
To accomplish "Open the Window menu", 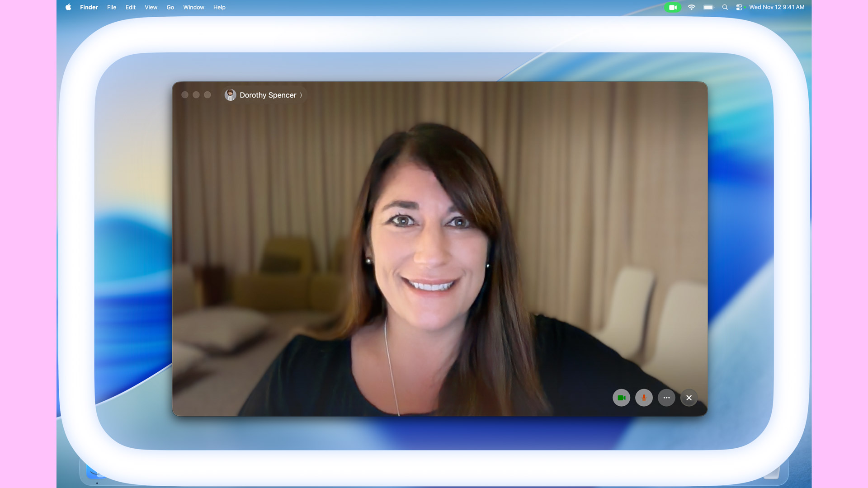I will [x=193, y=7].
